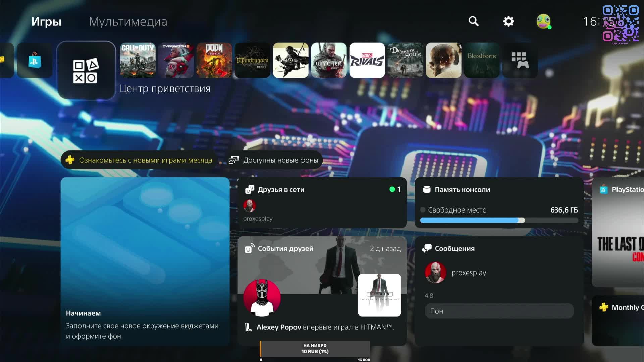Launch Bloodborne game tile
This screenshot has height=362, width=644.
482,60
